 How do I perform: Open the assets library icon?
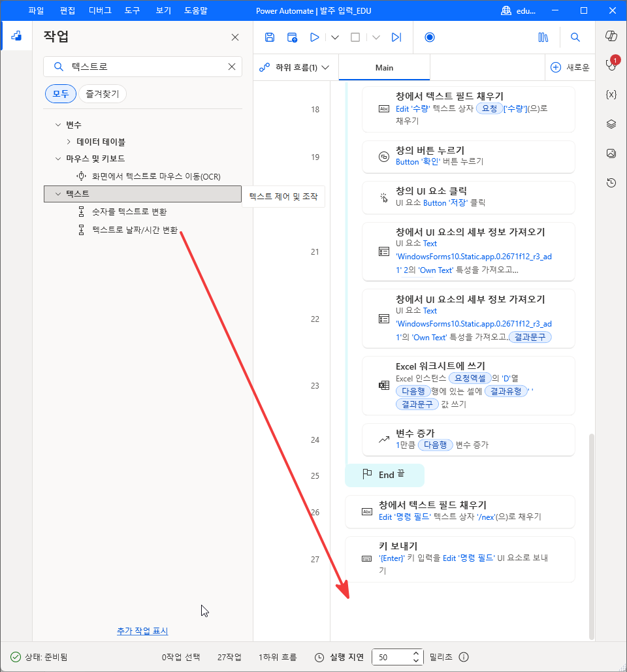(x=543, y=37)
